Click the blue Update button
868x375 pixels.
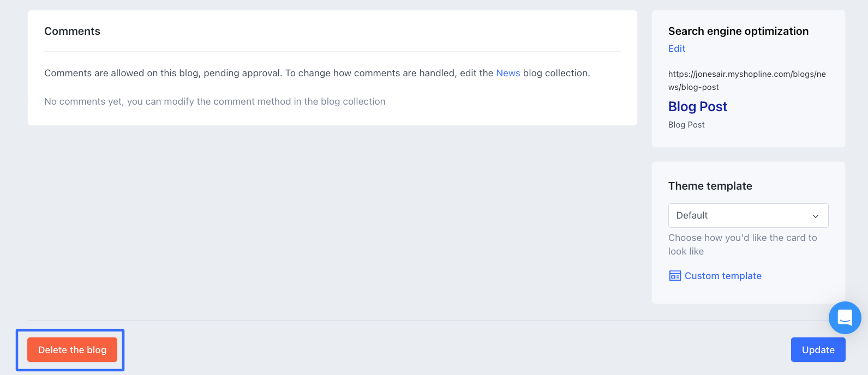818,350
